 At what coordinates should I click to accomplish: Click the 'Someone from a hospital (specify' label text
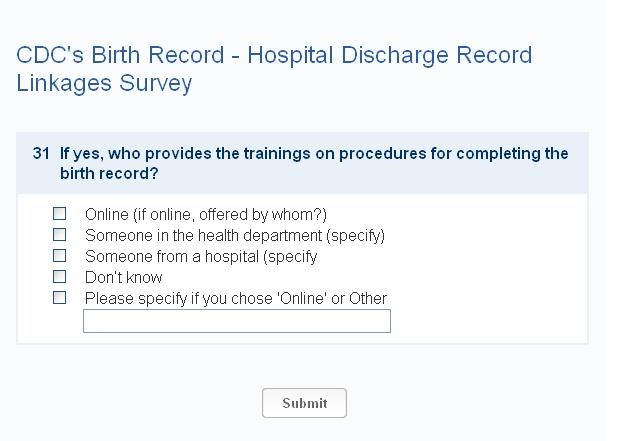point(200,257)
